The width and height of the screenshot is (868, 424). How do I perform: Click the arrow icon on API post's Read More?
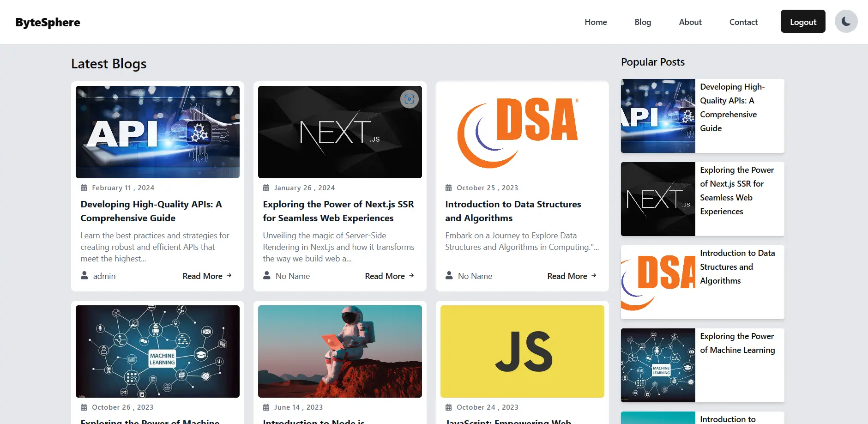229,276
